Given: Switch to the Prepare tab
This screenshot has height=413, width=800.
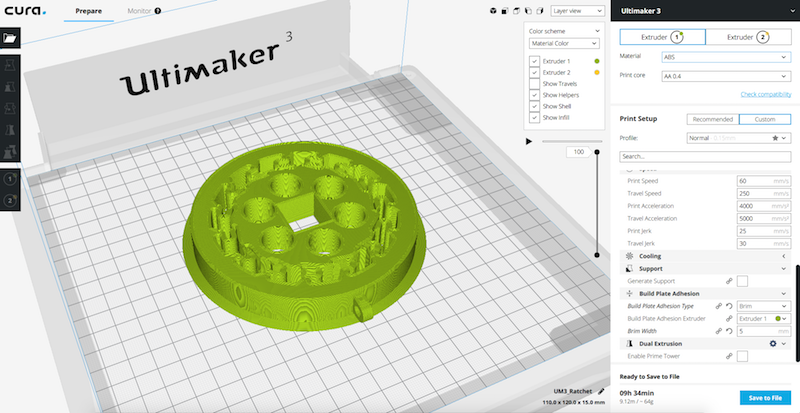Looking at the screenshot, I should (89, 11).
